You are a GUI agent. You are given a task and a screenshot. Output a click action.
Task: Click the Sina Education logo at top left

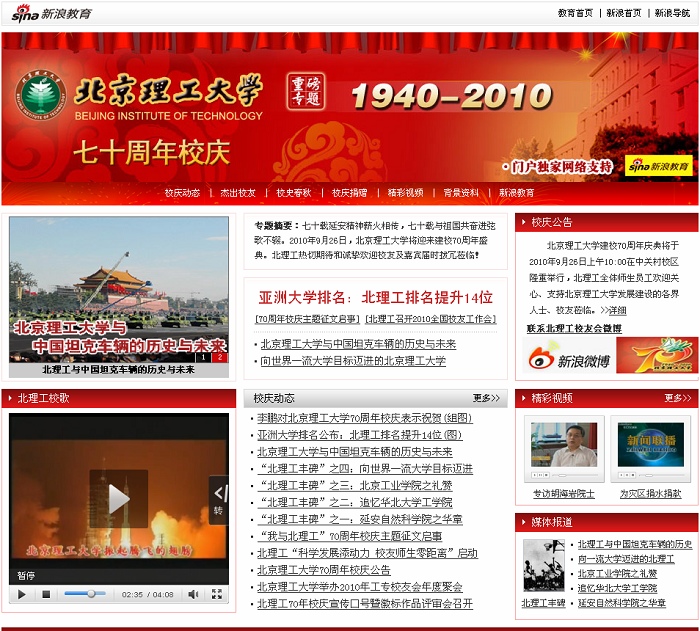point(50,13)
